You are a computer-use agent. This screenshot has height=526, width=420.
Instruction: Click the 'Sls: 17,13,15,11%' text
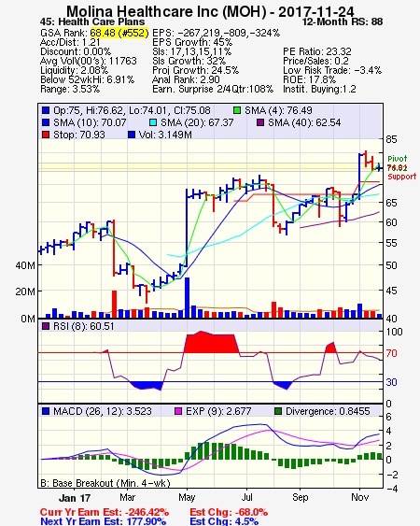point(191,51)
